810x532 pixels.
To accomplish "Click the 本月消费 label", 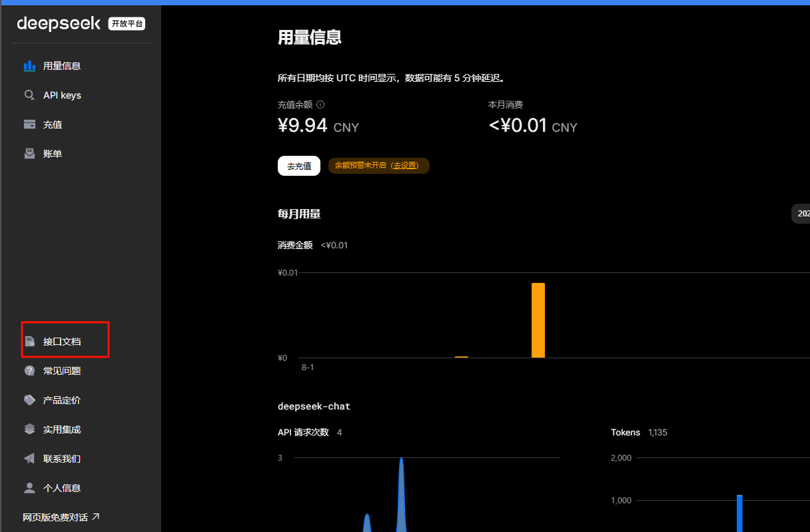I will [x=506, y=105].
